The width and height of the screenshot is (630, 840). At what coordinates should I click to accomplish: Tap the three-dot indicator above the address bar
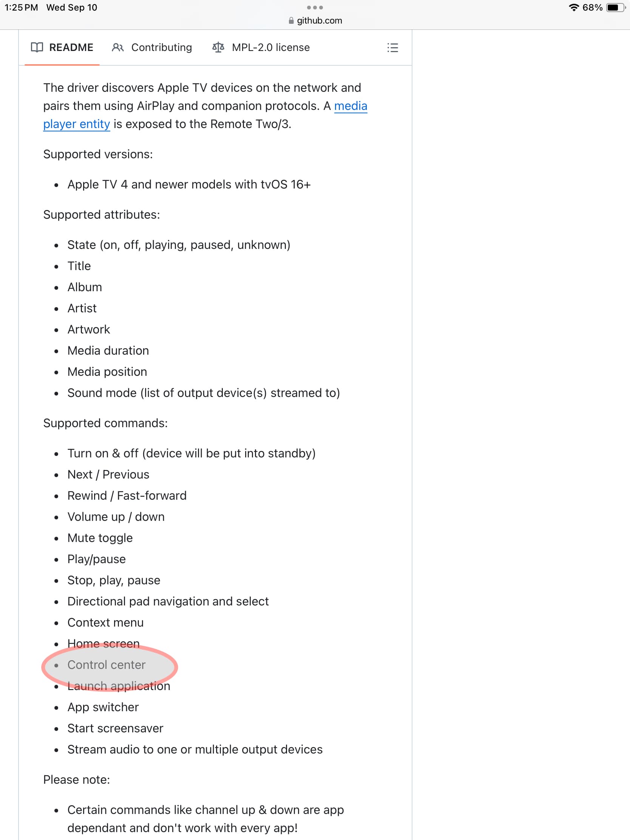tap(315, 7)
